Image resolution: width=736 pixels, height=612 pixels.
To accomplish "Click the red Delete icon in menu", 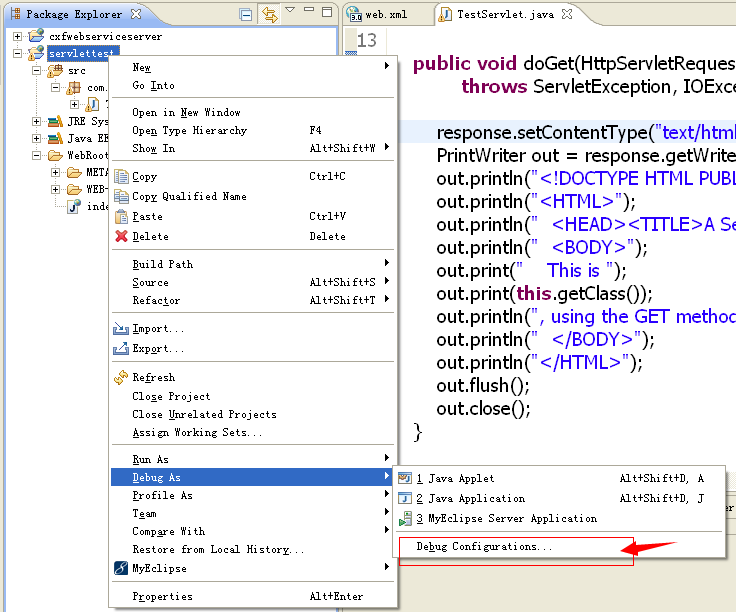I will pos(121,237).
